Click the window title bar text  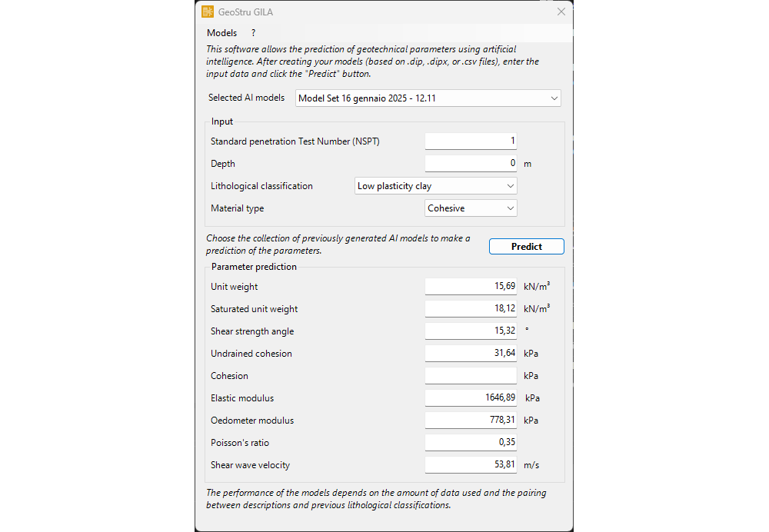click(x=246, y=12)
